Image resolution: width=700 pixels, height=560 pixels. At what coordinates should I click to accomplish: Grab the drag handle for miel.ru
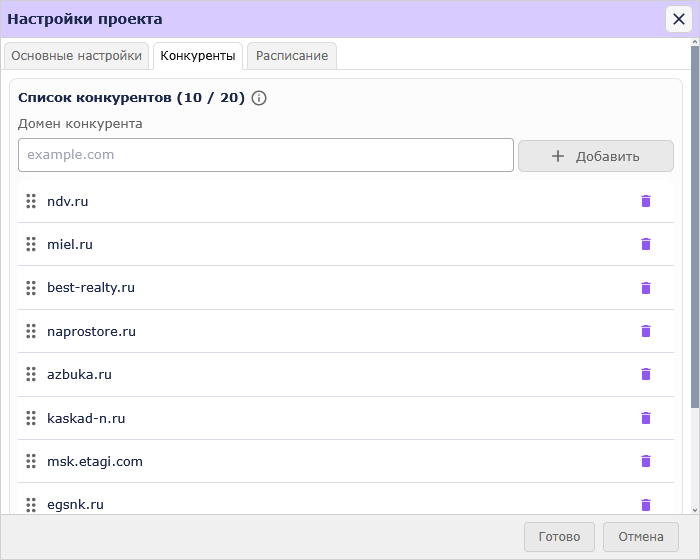(x=31, y=244)
